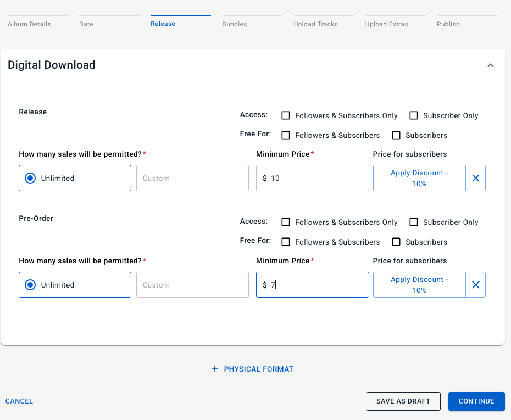Switch to the Bundles step
The height and width of the screenshot is (420, 511).
pos(235,24)
